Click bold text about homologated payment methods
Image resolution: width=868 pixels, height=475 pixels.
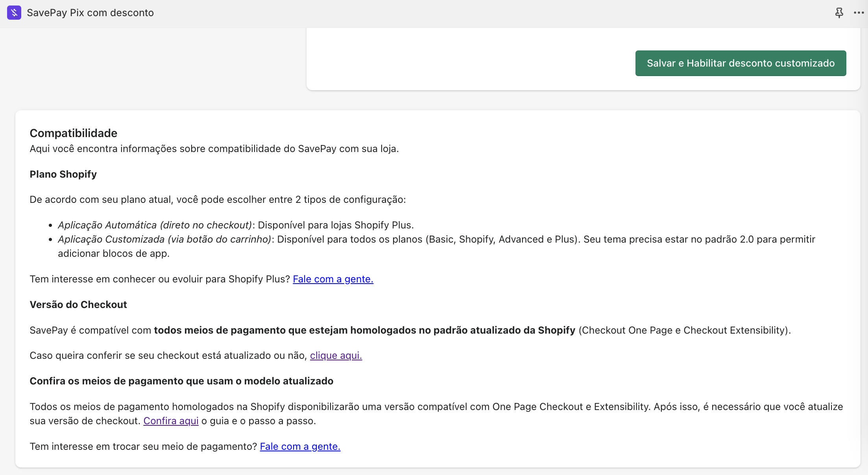[x=364, y=330]
